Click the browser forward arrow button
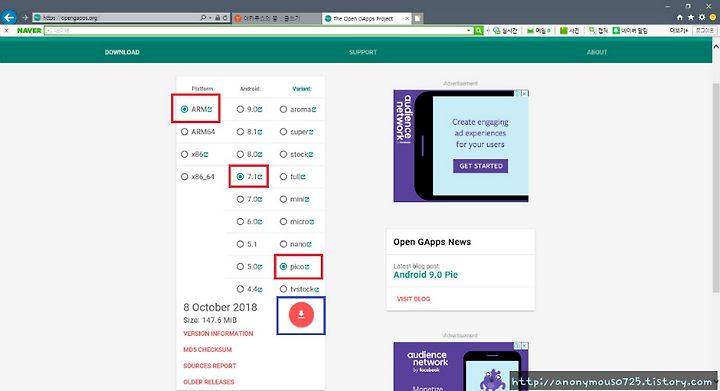The height and width of the screenshot is (391, 720). 25,18
